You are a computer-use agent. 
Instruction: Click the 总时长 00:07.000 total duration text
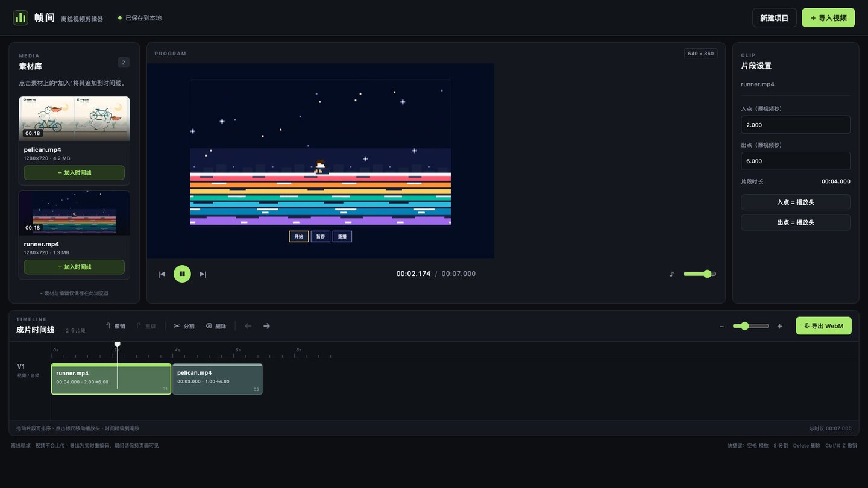831,428
